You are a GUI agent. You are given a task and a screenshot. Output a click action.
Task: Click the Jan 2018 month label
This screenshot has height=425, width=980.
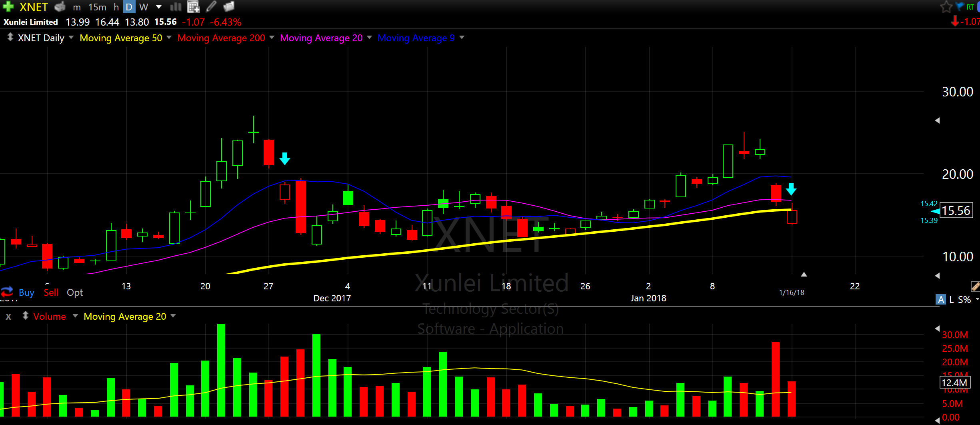point(648,298)
